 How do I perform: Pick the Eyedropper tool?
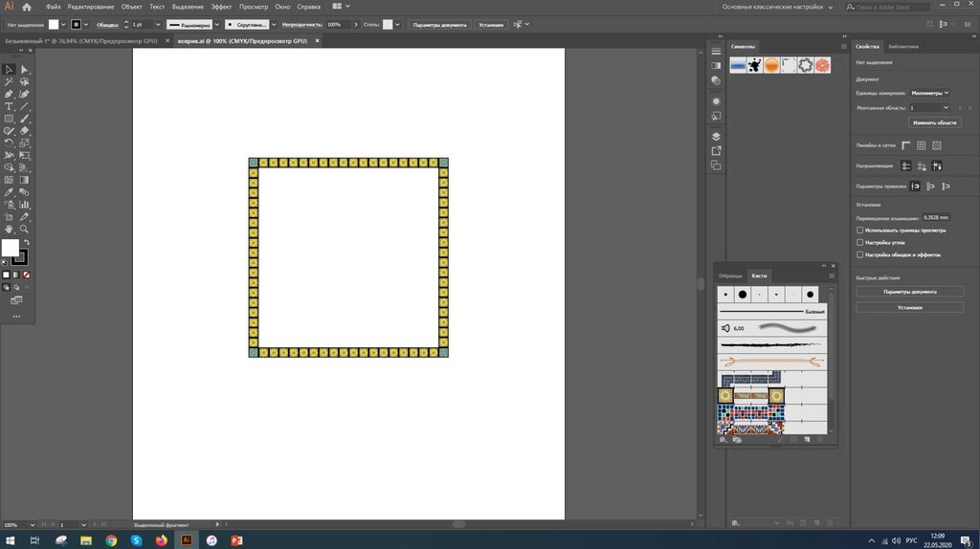[x=9, y=192]
